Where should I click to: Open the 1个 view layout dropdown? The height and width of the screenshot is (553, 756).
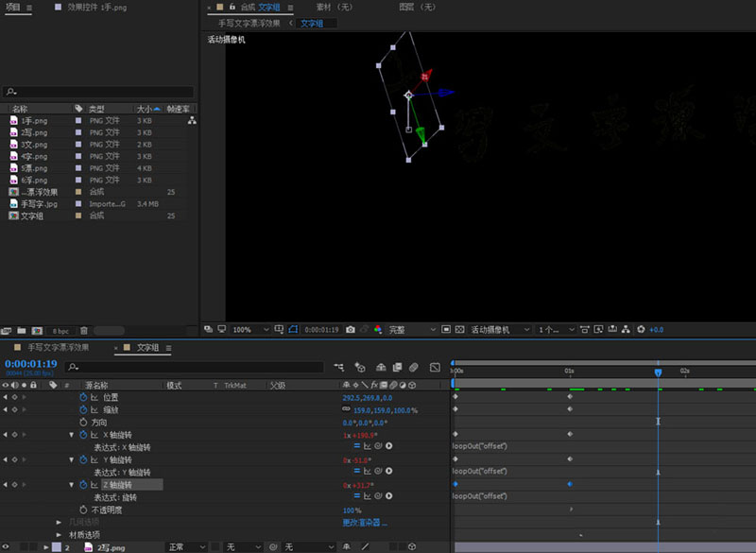(557, 329)
